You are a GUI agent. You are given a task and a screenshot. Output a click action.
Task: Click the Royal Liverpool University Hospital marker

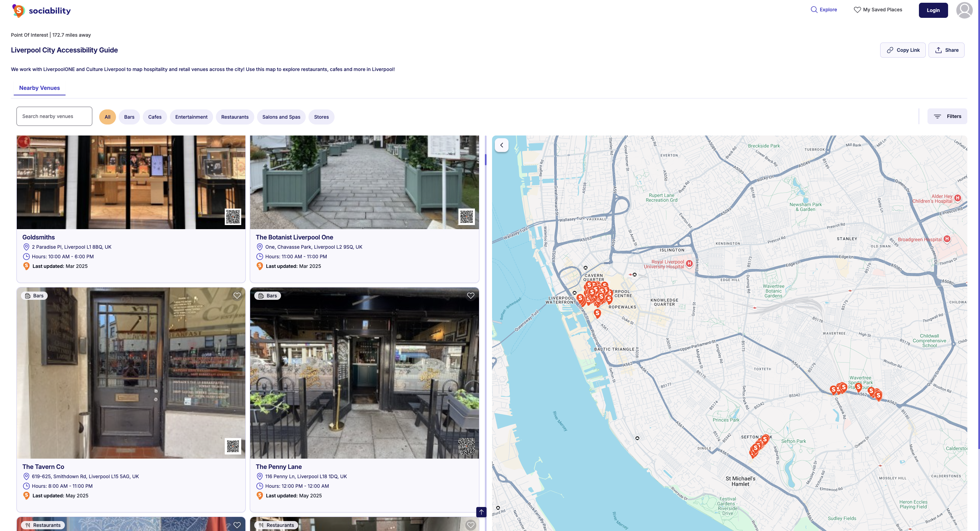[x=689, y=263]
